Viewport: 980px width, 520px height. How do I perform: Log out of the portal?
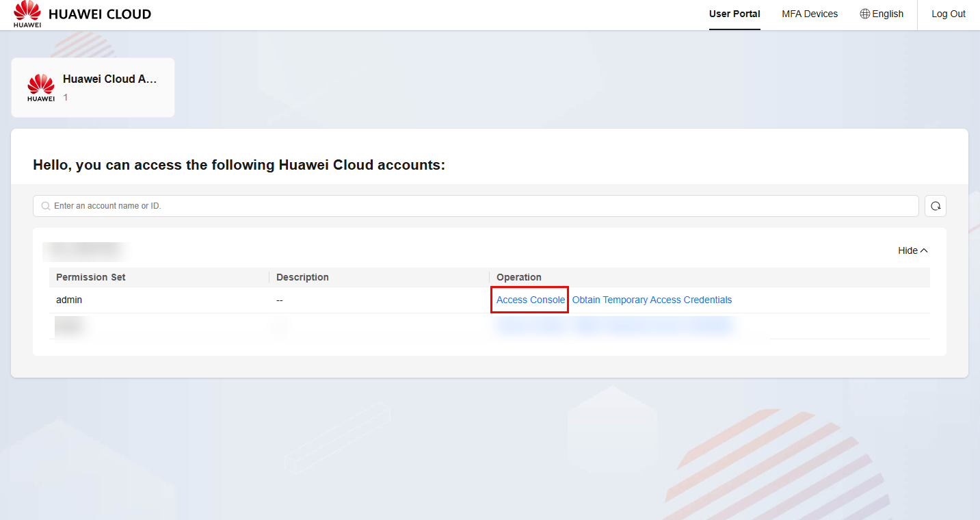coord(948,14)
